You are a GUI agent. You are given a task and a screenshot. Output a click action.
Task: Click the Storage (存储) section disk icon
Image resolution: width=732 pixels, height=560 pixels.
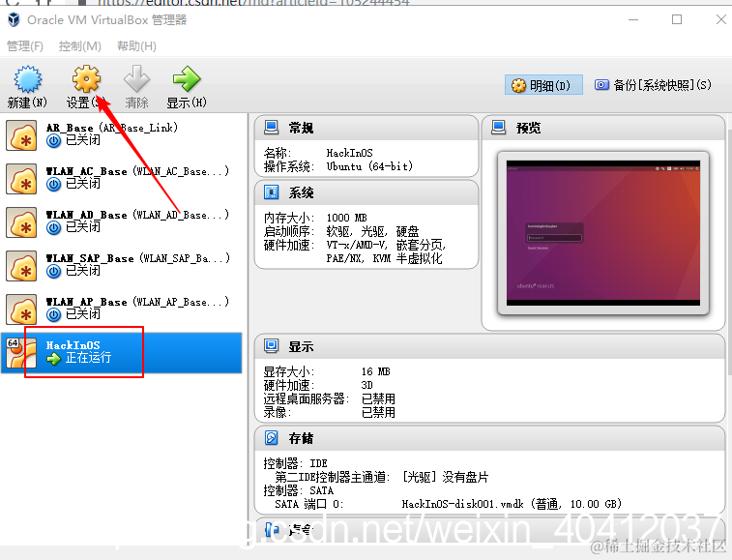(x=271, y=437)
